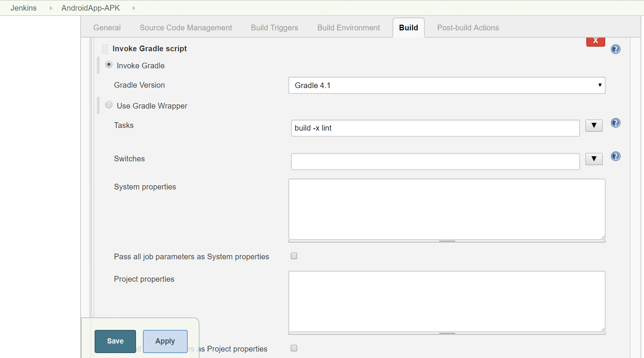Go to the Post-build Actions tab

click(468, 28)
